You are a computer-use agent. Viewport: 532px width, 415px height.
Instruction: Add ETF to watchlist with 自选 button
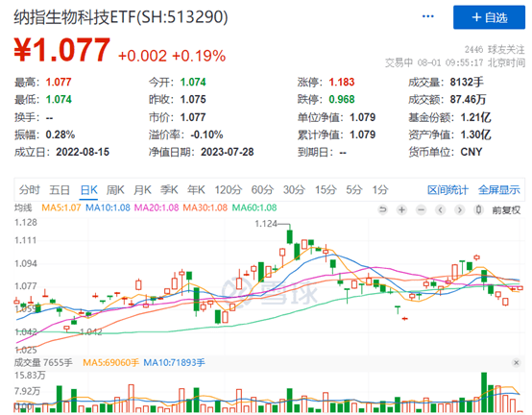(x=489, y=17)
